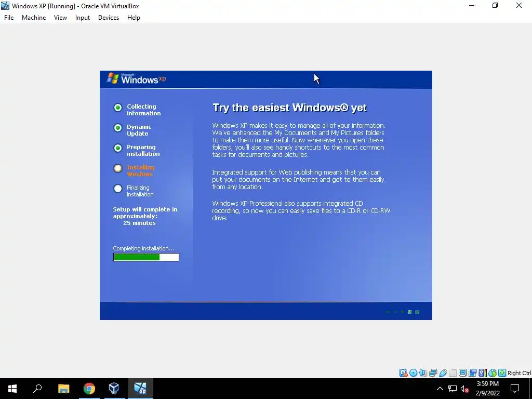Image resolution: width=532 pixels, height=399 pixels.
Task: Click the display settings status icon
Action: (x=462, y=373)
